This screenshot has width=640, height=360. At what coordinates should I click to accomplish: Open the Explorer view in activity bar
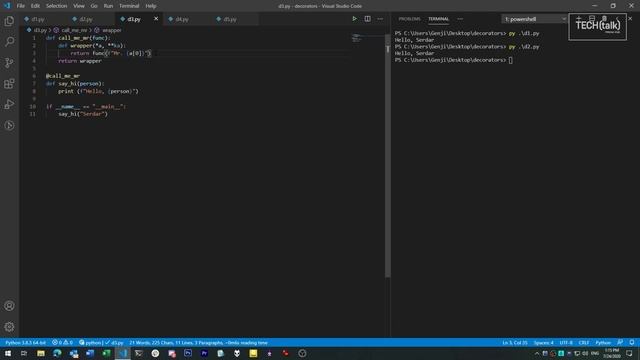point(9,21)
